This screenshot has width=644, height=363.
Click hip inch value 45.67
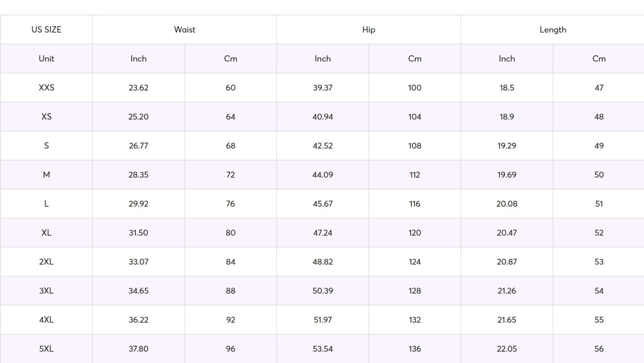322,204
